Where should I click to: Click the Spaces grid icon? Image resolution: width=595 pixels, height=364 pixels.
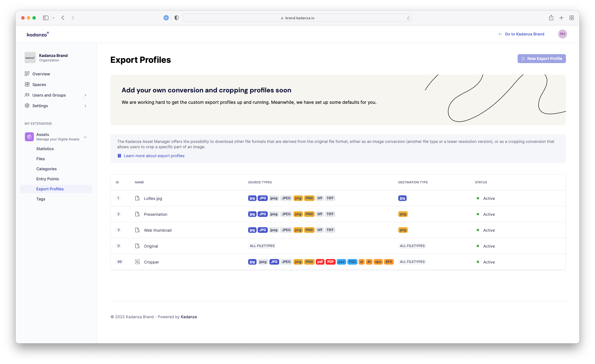coord(27,84)
